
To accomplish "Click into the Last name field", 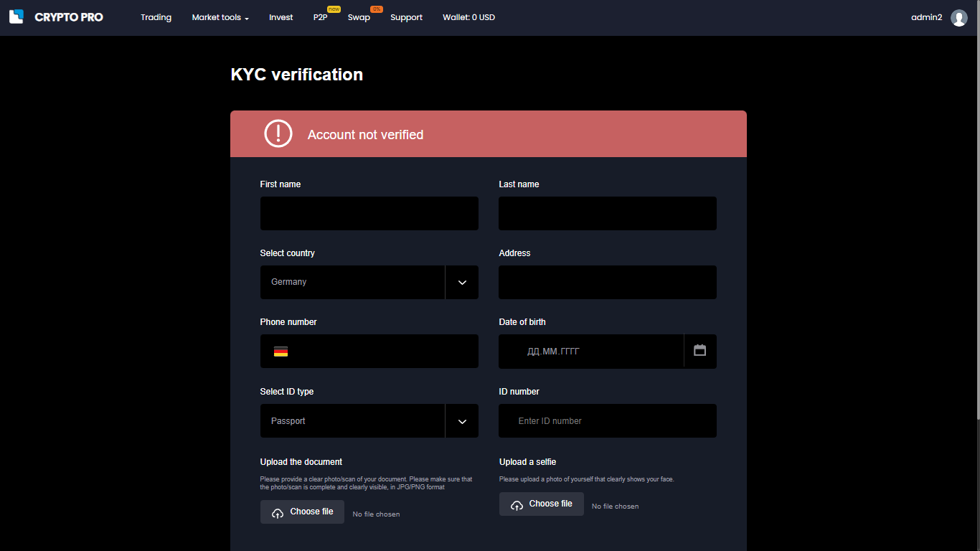I will [x=607, y=214].
